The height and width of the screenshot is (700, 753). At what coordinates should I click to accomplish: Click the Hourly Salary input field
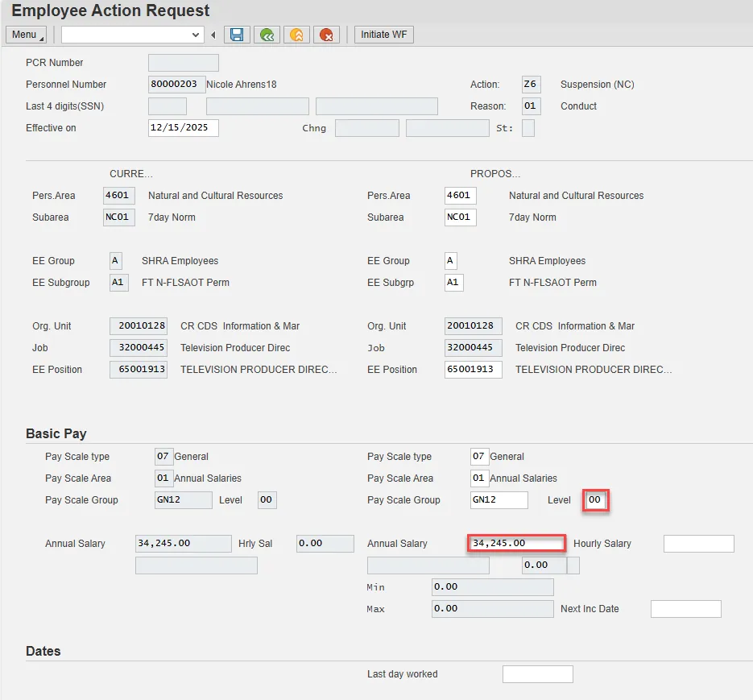pyautogui.click(x=698, y=544)
